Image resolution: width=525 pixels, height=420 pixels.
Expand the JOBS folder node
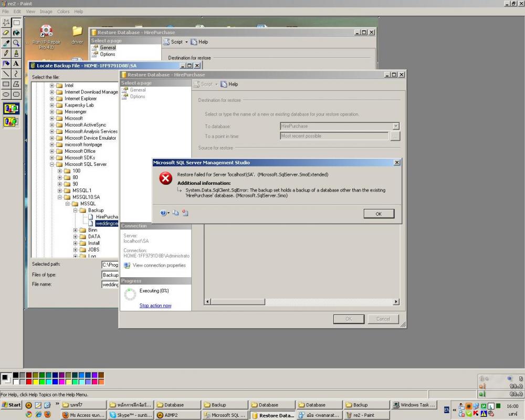coord(75,250)
